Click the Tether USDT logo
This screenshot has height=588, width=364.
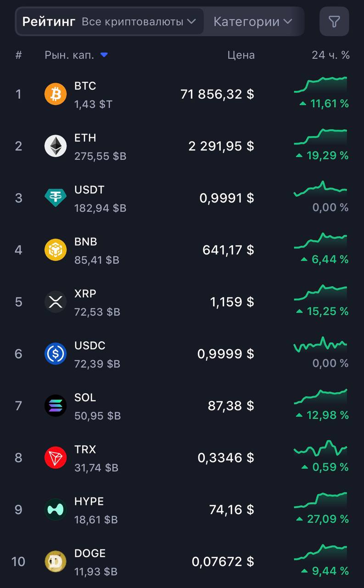point(56,198)
